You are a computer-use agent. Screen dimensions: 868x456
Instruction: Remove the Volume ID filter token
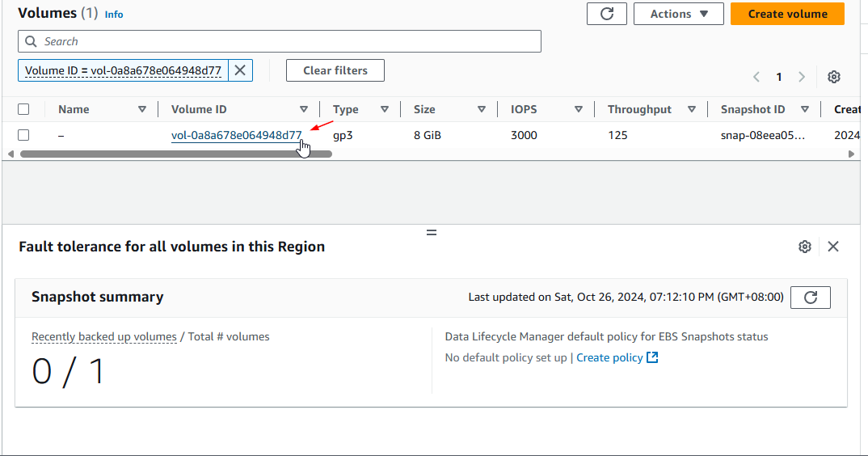[240, 70]
